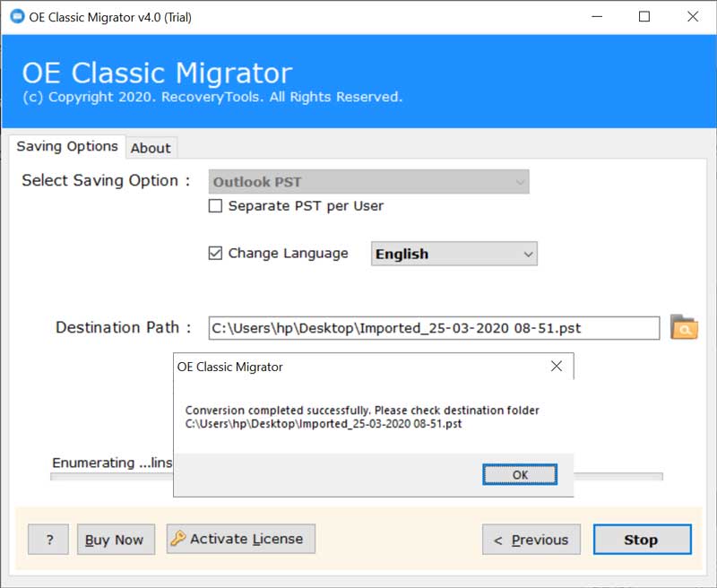This screenshot has height=588, width=717.
Task: Click the folder browse icon beside Destination Path
Action: 684,328
